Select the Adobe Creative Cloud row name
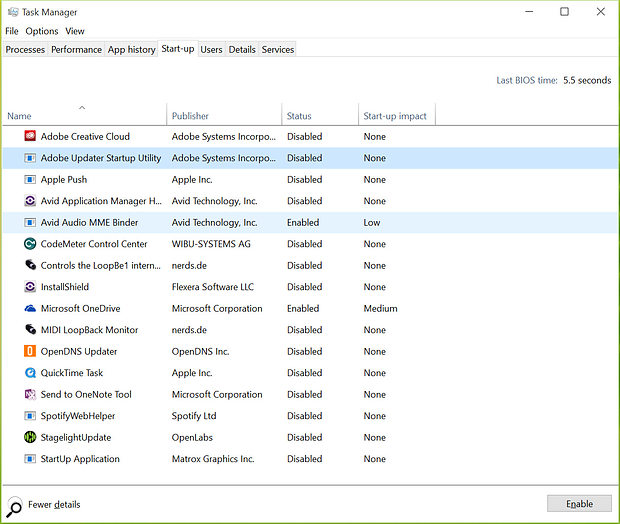 tap(85, 136)
